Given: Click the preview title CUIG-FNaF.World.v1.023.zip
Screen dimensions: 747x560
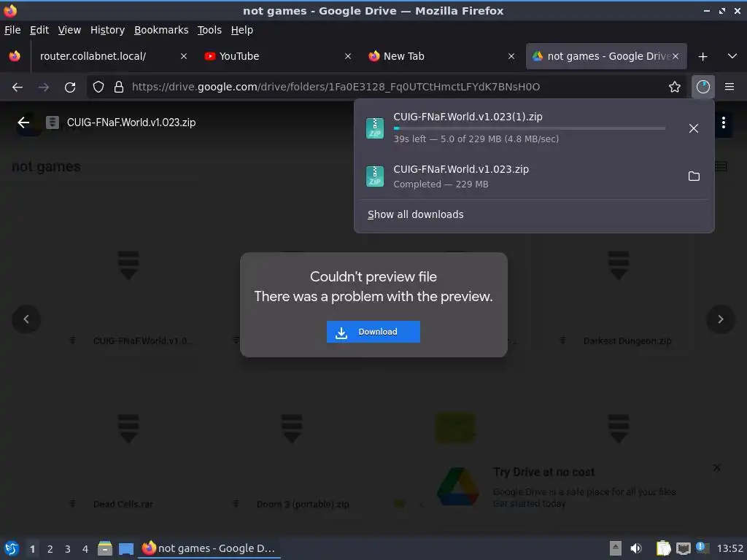Looking at the screenshot, I should pos(131,122).
